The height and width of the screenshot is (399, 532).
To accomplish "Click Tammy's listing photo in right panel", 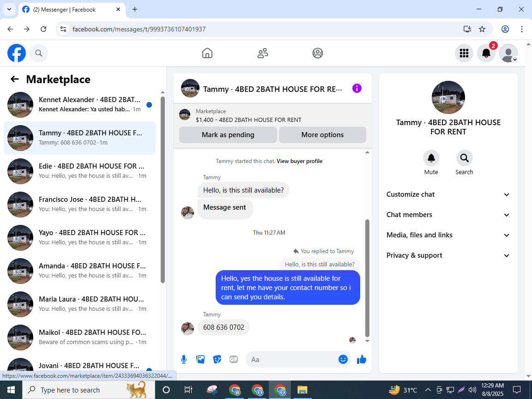I will [x=448, y=97].
